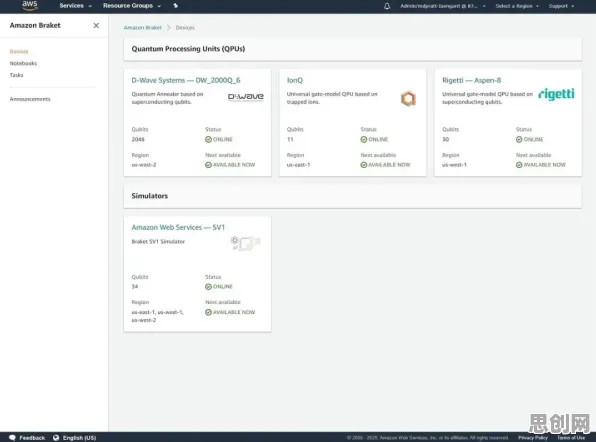Viewport: 596px width, 442px height.
Task: Open Notebooks in the sidebar
Action: click(23, 63)
